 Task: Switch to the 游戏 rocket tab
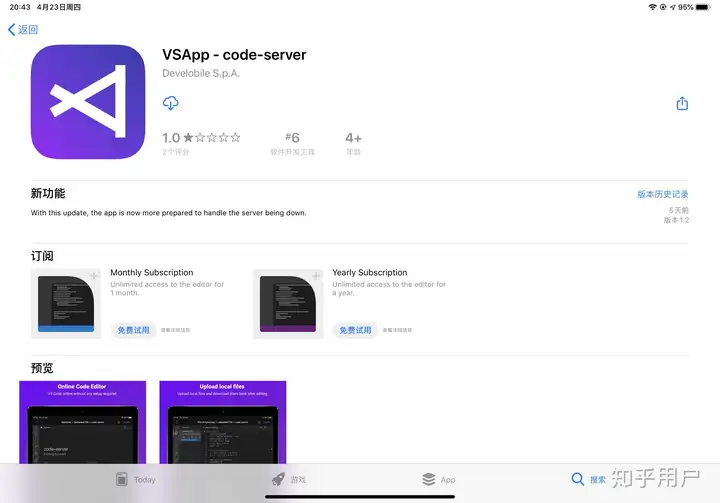tap(288, 480)
